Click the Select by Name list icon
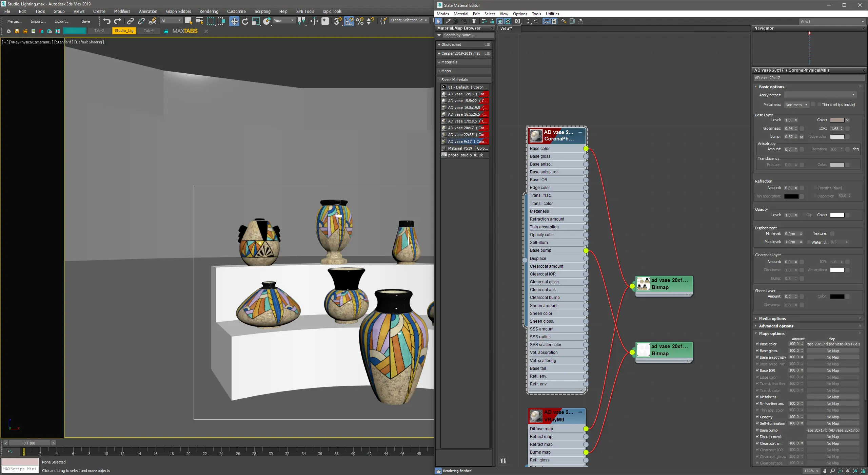This screenshot has width=868, height=475. point(200,21)
